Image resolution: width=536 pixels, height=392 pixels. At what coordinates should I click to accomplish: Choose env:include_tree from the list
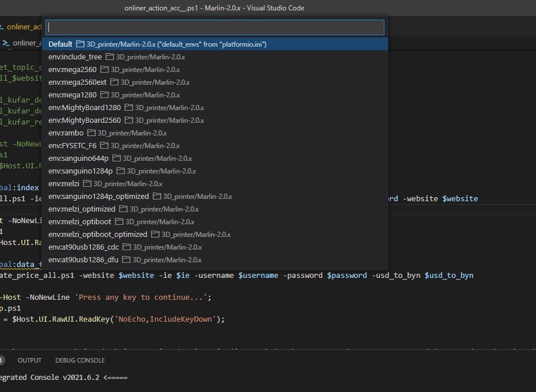tap(215, 56)
